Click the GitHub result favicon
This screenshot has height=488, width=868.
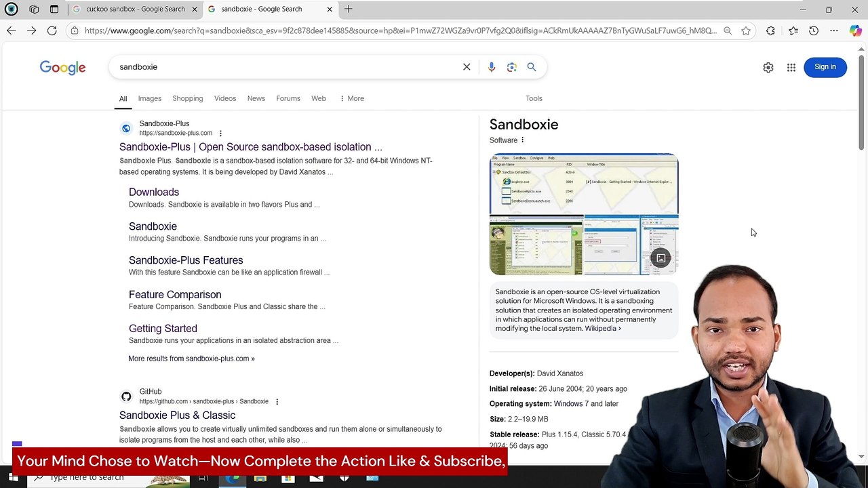pyautogui.click(x=126, y=396)
